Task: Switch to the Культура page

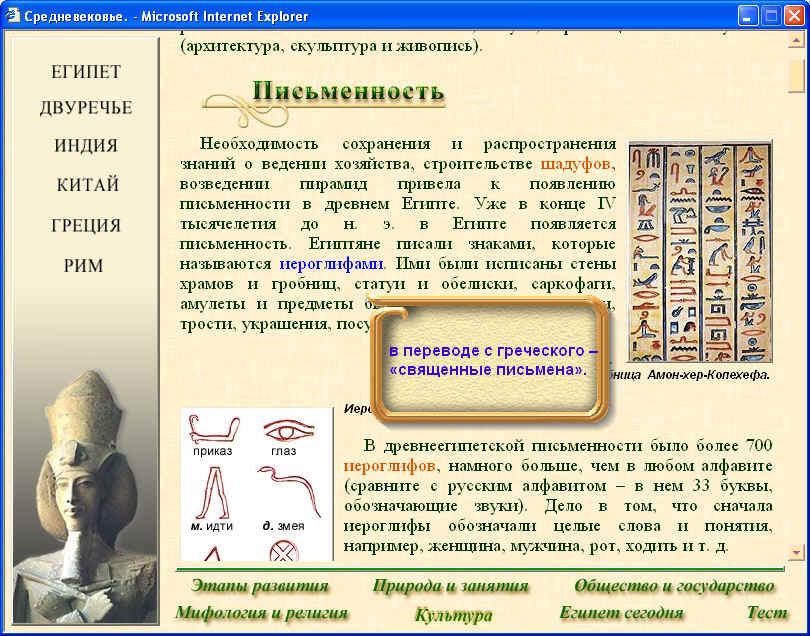Action: 454,615
